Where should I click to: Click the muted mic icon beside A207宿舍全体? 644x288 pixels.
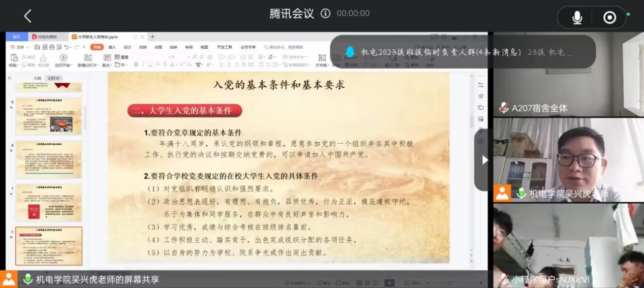[x=503, y=108]
